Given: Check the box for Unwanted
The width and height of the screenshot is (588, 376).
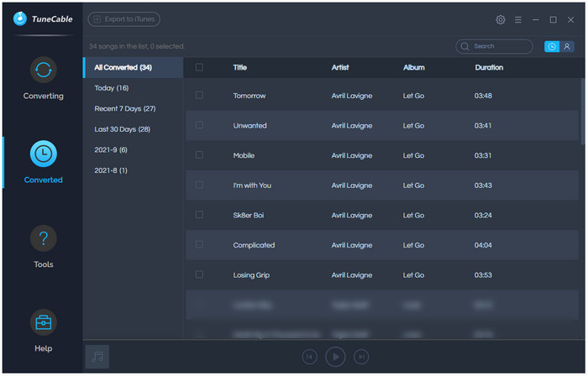Looking at the screenshot, I should [x=200, y=125].
